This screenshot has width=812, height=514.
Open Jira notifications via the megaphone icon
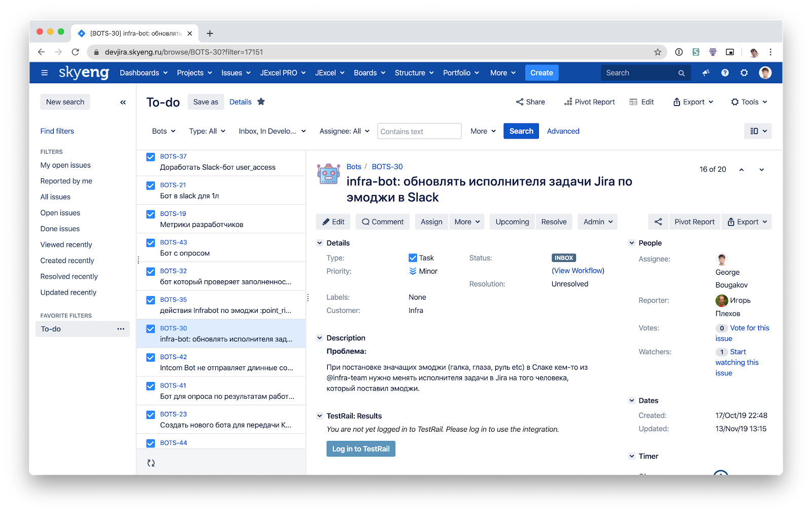(x=705, y=73)
